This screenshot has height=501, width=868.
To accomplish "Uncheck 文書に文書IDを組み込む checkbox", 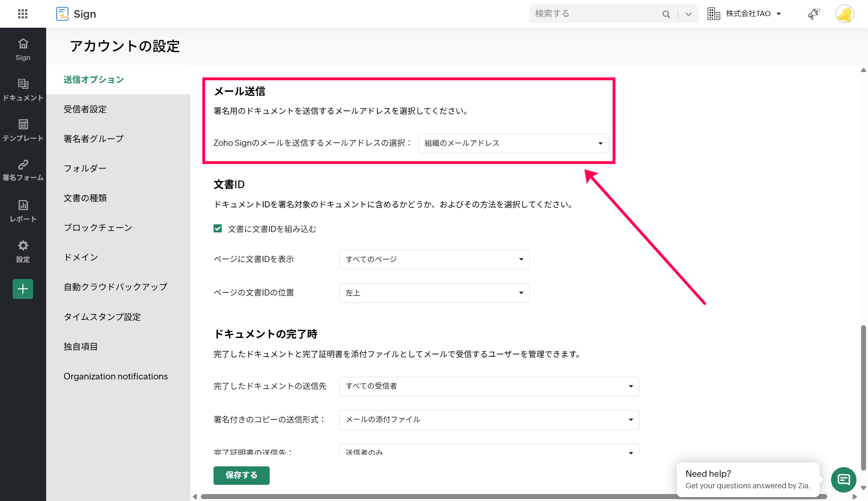I will click(218, 229).
